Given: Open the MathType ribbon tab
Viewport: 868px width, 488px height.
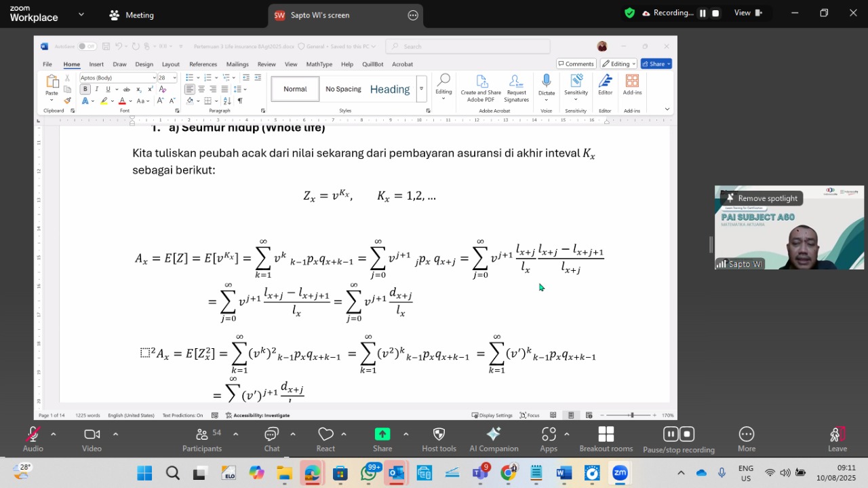Looking at the screenshot, I should pyautogui.click(x=319, y=64).
